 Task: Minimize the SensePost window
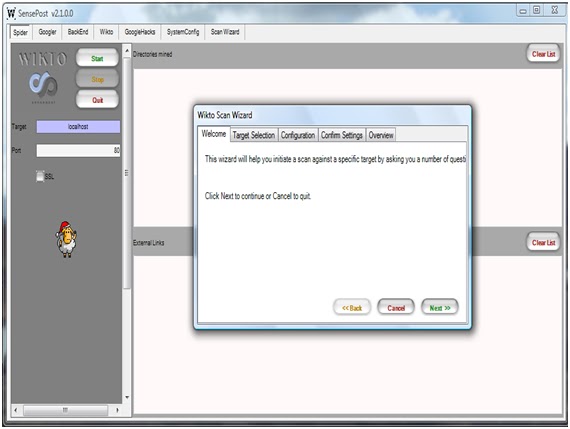(523, 11)
